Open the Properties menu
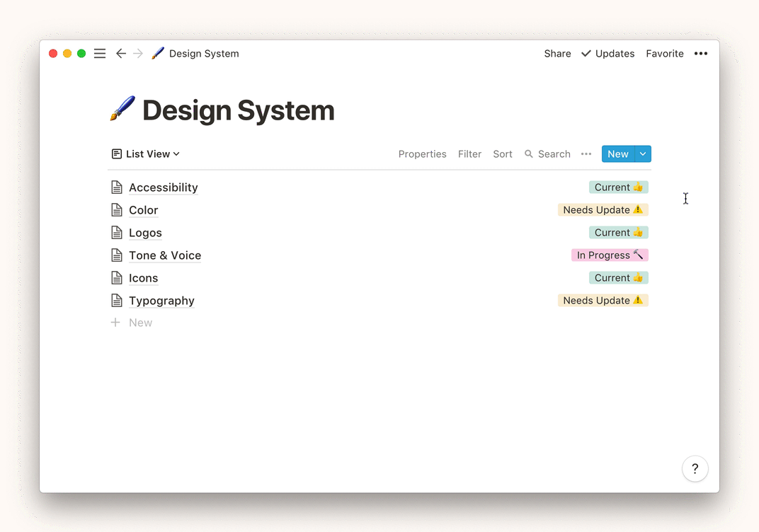 pos(422,154)
